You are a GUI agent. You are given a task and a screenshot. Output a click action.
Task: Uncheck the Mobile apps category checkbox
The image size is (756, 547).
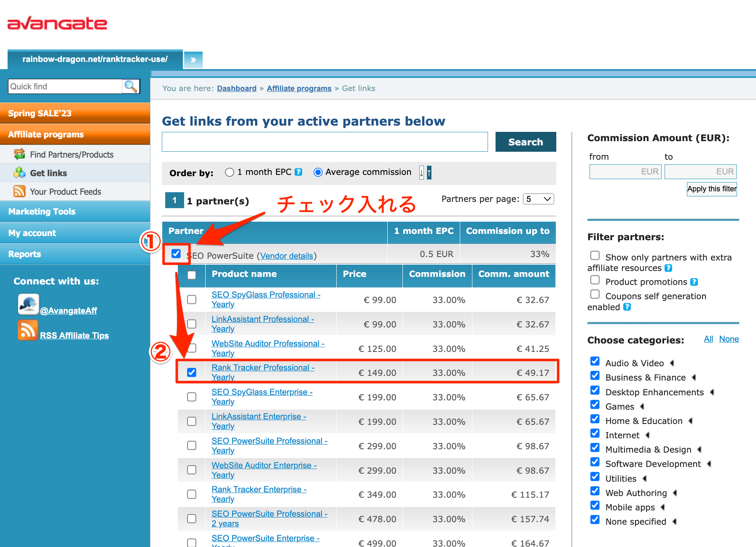pos(595,505)
